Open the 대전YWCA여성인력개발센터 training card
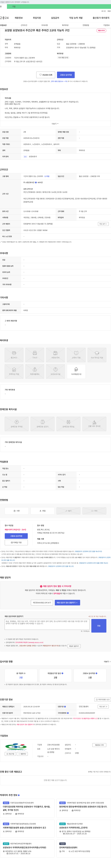111x868 pixels. [27, 849]
